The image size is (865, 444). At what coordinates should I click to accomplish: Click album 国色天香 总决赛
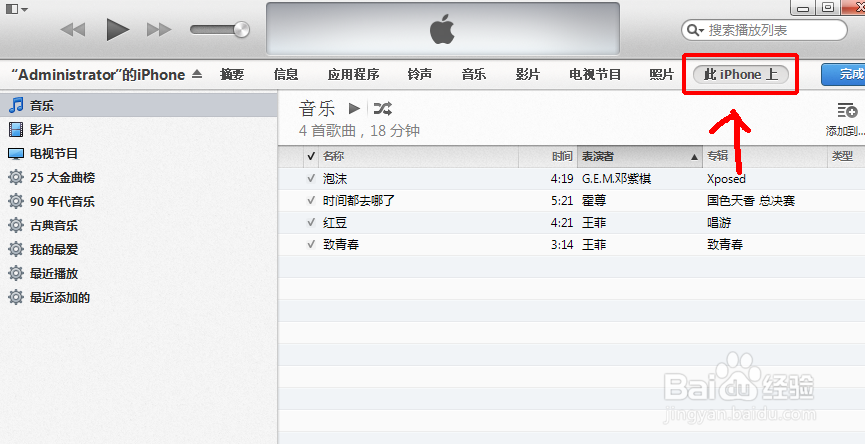pos(751,200)
